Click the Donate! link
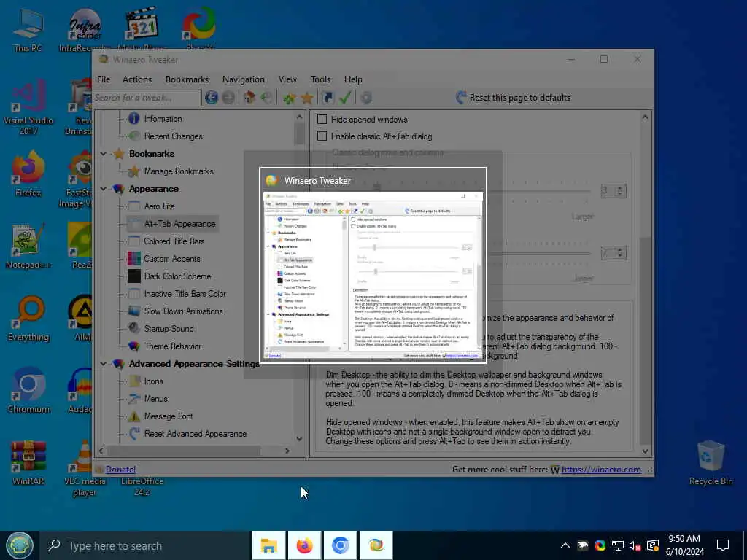747x560 pixels. tap(120, 470)
